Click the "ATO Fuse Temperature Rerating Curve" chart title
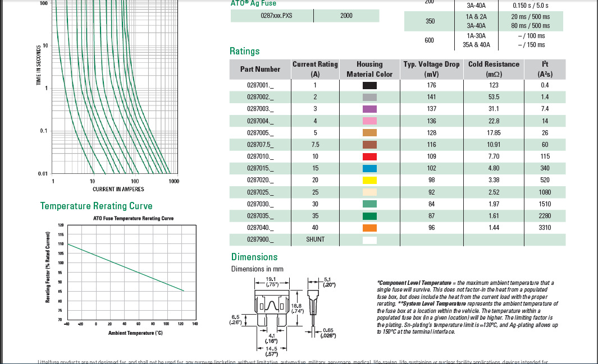598x364 pixels. 134,218
